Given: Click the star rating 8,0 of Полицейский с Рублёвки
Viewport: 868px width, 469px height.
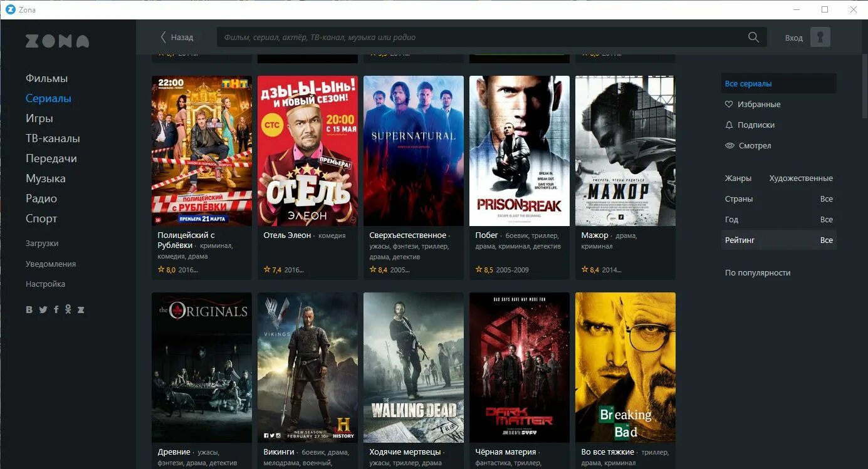Looking at the screenshot, I should [167, 270].
